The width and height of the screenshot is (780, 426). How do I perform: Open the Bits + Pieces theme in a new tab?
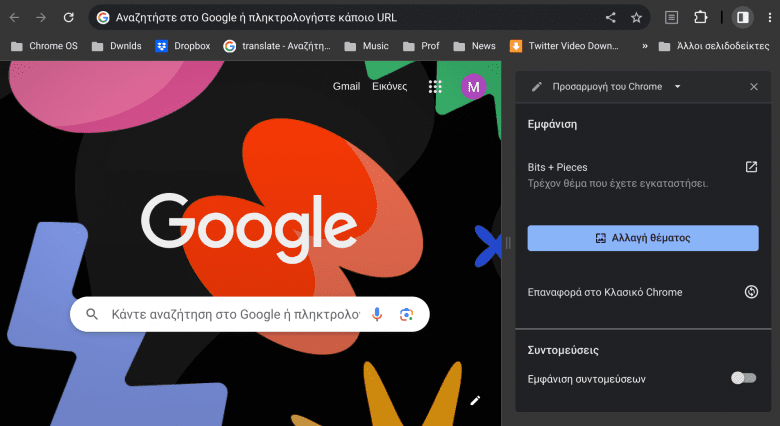751,167
